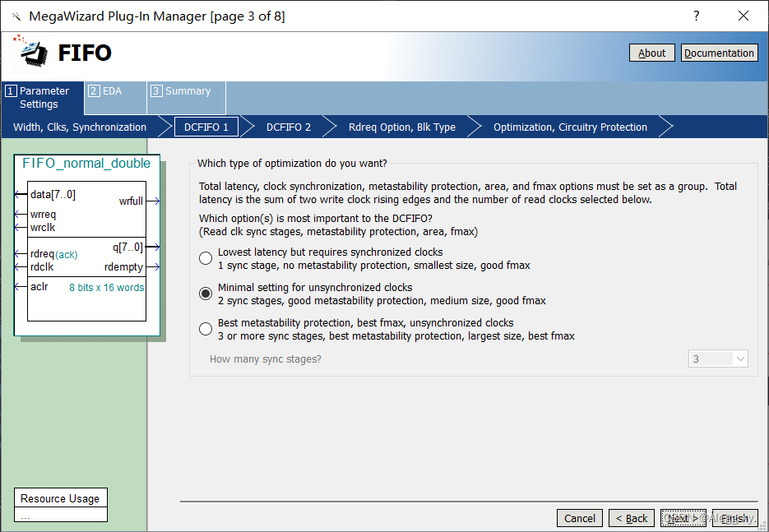Switch to the EDA tab
The height and width of the screenshot is (532, 769).
(116, 98)
